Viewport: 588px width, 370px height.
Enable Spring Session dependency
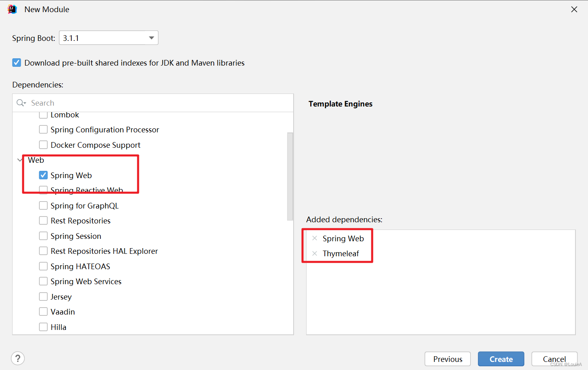[x=43, y=236]
